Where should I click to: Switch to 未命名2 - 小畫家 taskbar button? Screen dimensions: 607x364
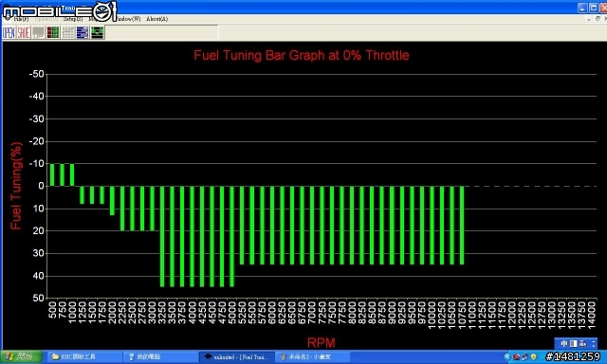(313, 356)
